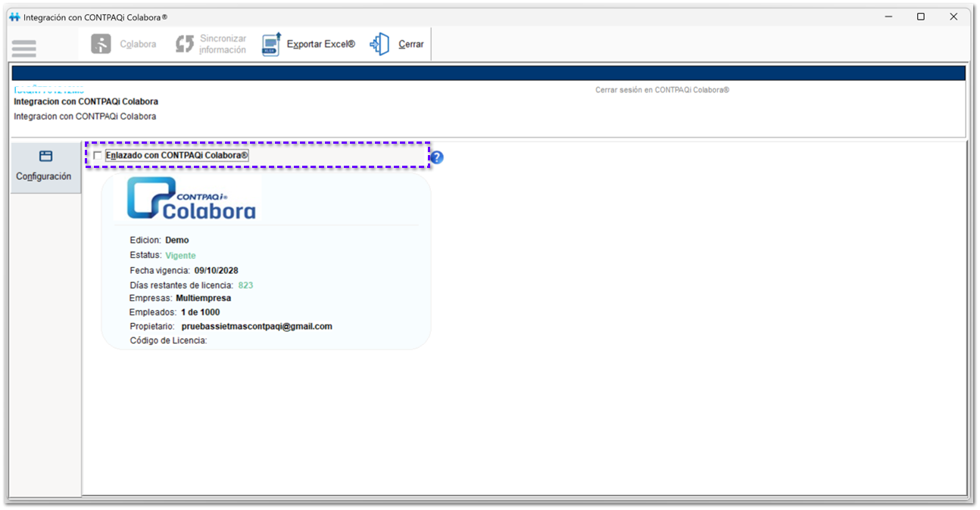Screen dimensions: 980x510
Task: Open the hamburger menu icon
Action: (23, 48)
